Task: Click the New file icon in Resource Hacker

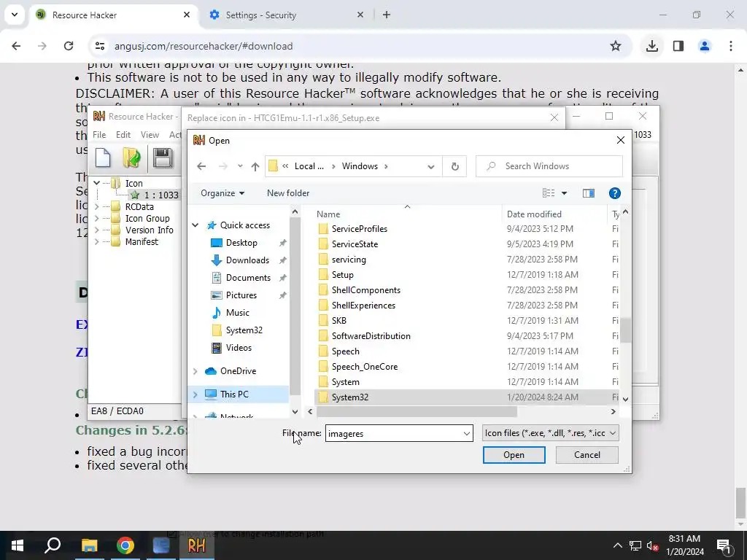Action: coord(103,157)
